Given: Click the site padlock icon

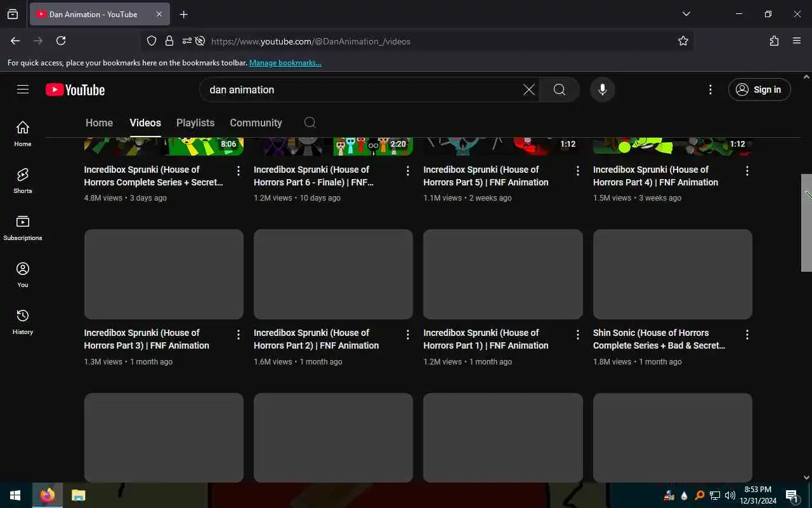Looking at the screenshot, I should point(169,41).
